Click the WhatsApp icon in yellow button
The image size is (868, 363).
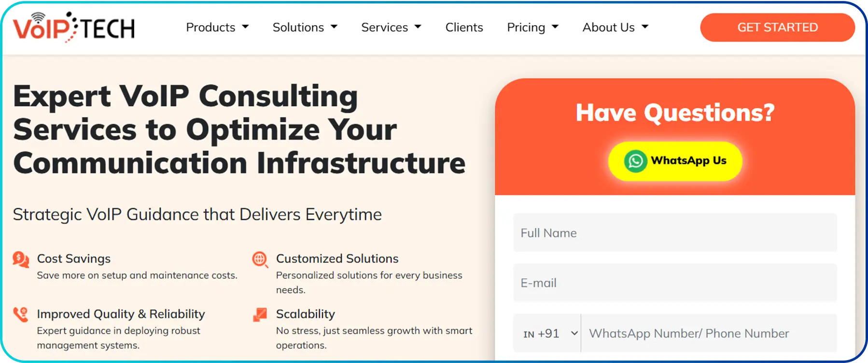click(635, 161)
